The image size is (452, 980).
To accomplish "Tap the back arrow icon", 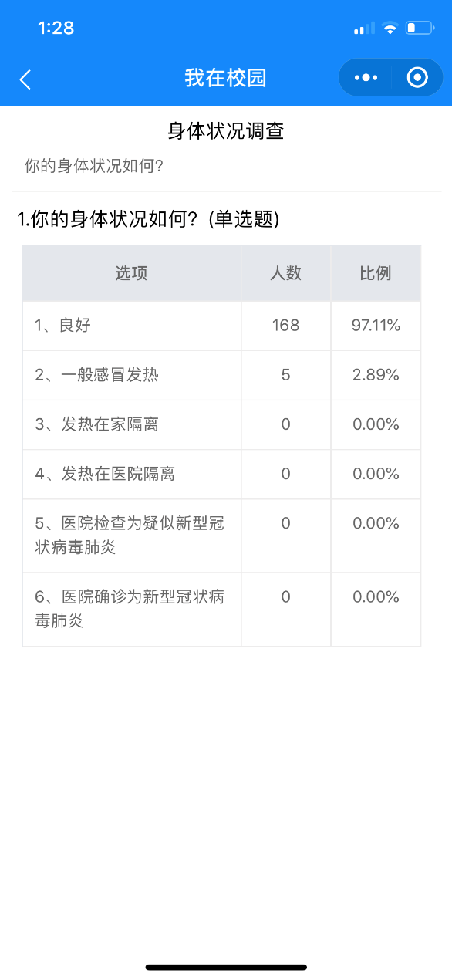I will pyautogui.click(x=25, y=79).
